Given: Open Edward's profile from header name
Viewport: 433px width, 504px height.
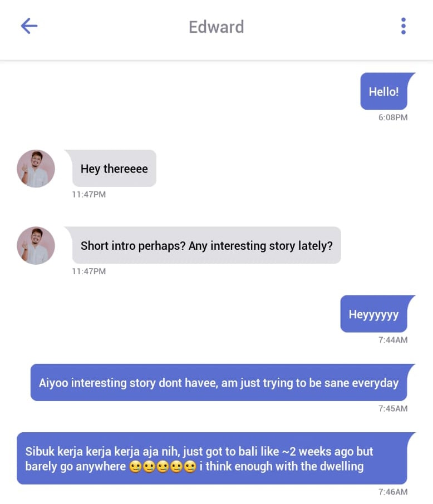Looking at the screenshot, I should 216,27.
